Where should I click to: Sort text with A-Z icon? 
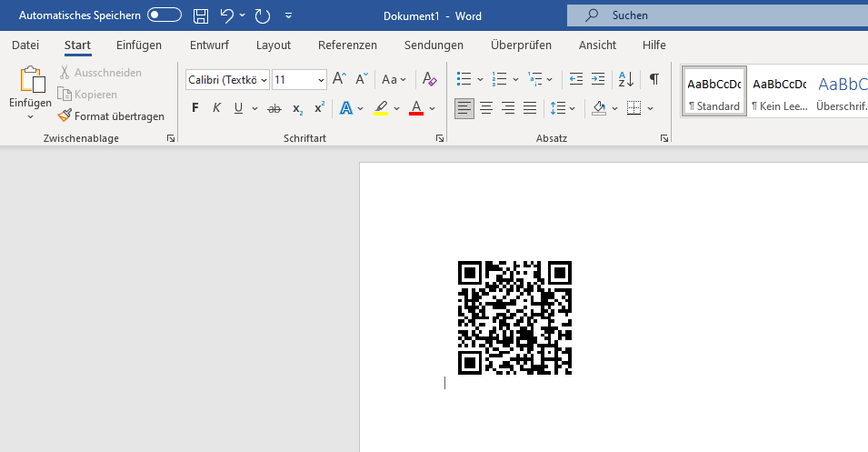click(626, 79)
